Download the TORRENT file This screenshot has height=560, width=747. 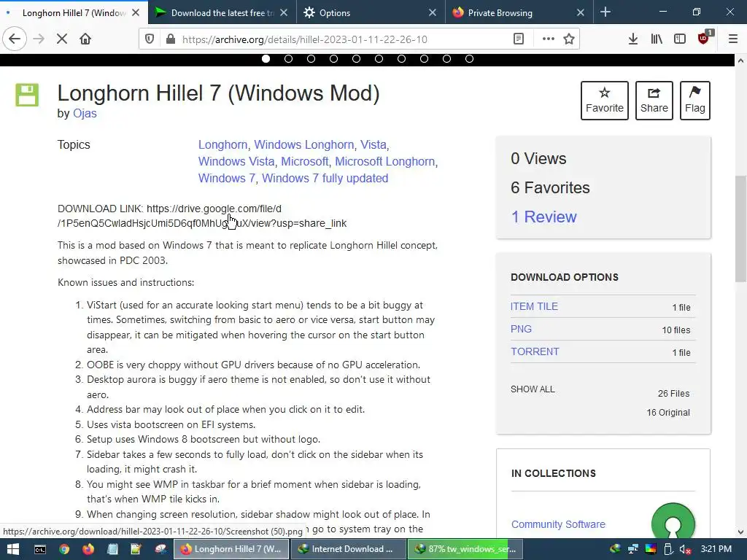pyautogui.click(x=535, y=351)
